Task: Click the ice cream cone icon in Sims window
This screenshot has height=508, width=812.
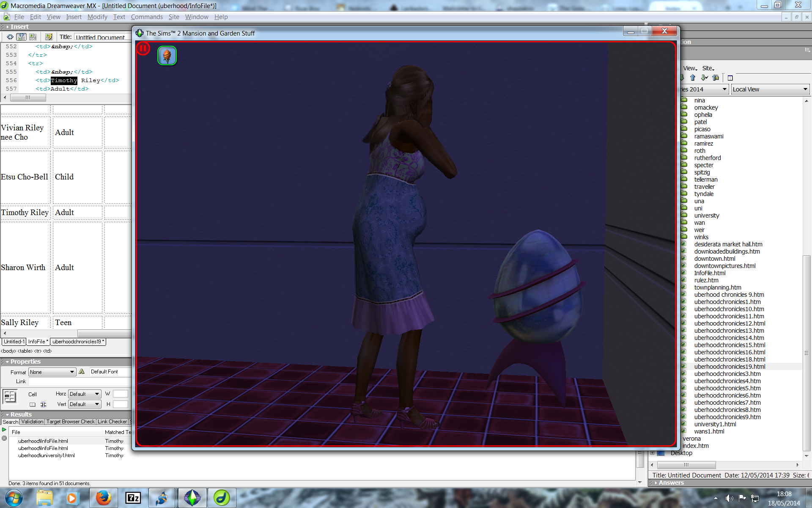Action: tap(167, 55)
